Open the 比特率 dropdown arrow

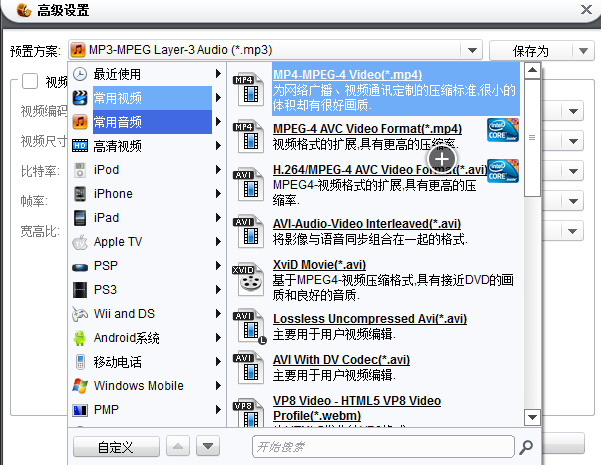coord(573,171)
